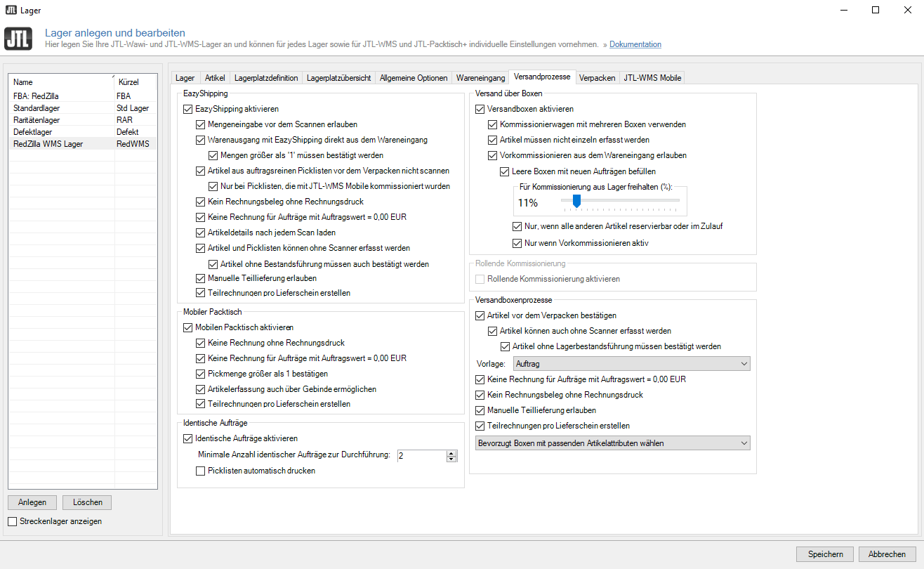924x569 pixels.
Task: Click the Anlegen button
Action: pos(32,502)
